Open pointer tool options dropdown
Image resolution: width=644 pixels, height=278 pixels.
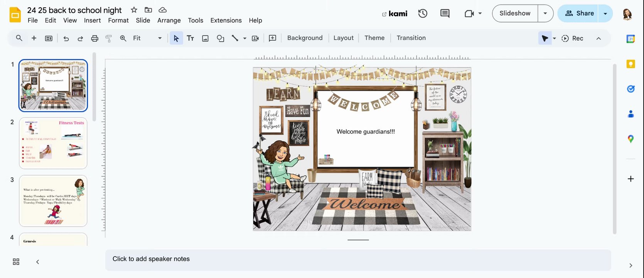point(554,38)
